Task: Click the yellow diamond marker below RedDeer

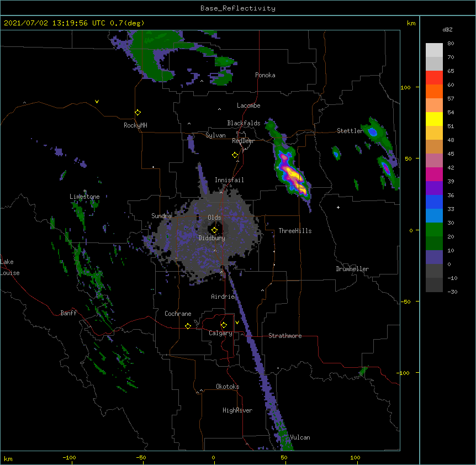Action: 235,155
